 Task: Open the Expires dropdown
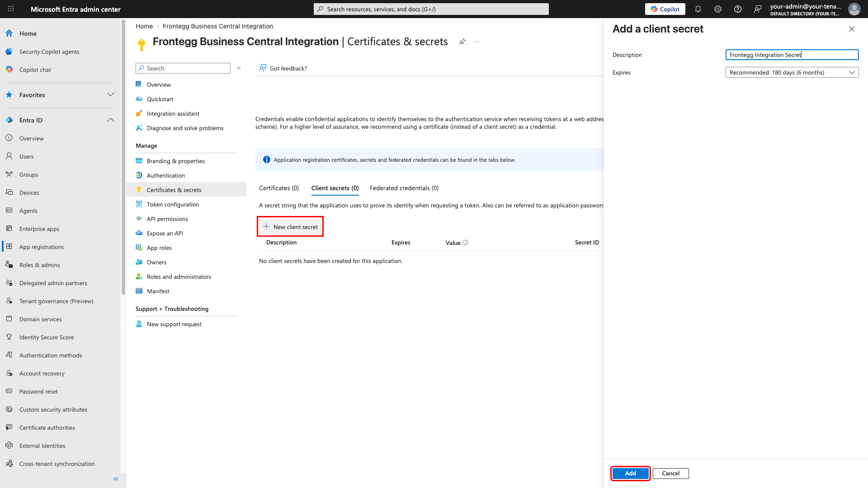pos(792,72)
